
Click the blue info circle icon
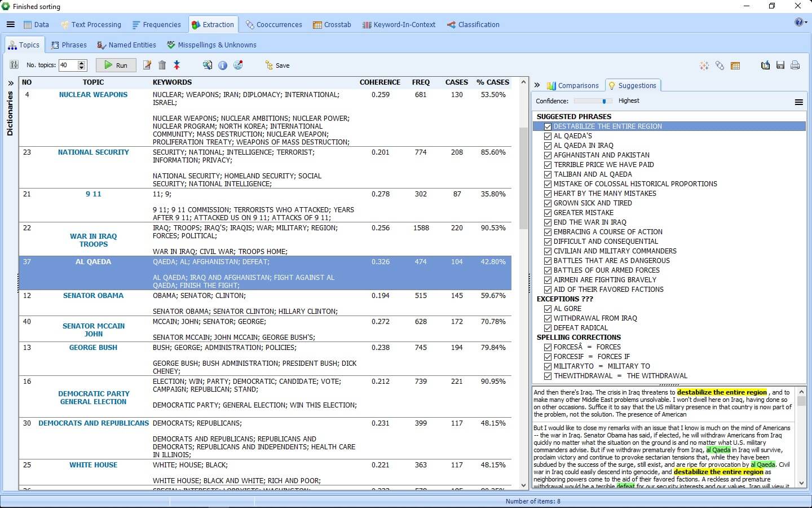(x=223, y=65)
